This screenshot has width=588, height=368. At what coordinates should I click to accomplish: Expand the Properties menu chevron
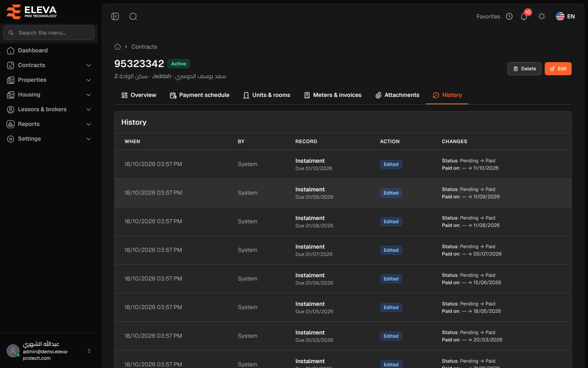[89, 80]
